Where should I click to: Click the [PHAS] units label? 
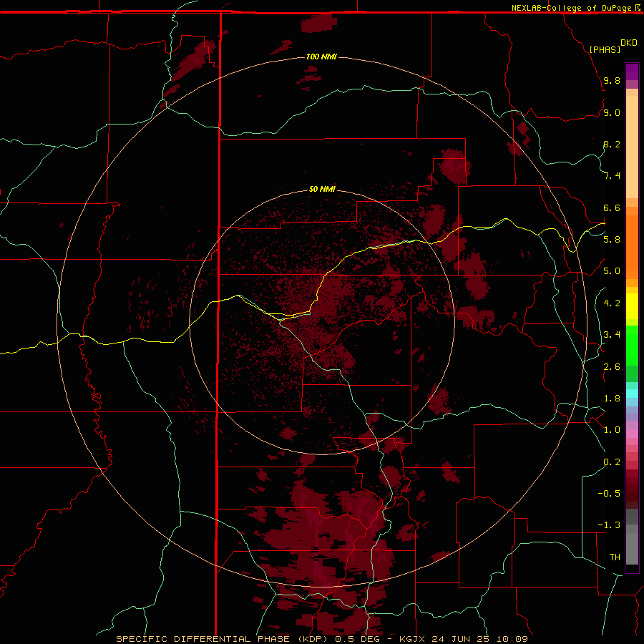click(x=605, y=49)
